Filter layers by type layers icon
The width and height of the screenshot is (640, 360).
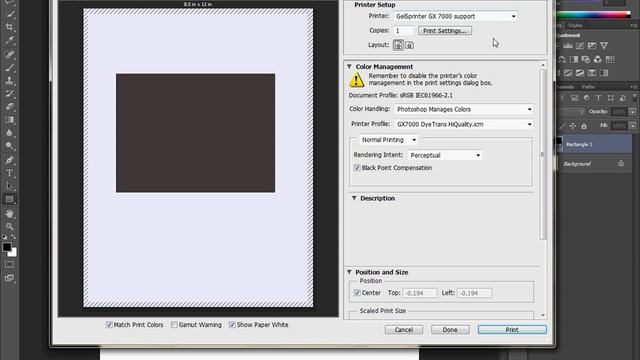598,98
